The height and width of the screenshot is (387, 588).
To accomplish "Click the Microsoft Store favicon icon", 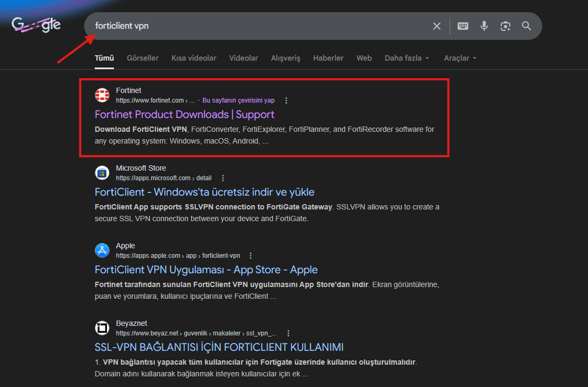I will tap(102, 173).
